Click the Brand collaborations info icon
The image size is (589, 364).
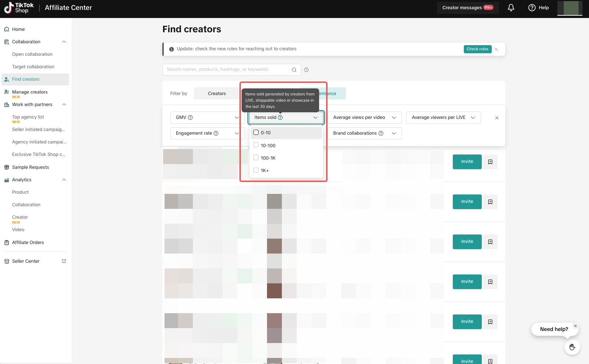[381, 133]
